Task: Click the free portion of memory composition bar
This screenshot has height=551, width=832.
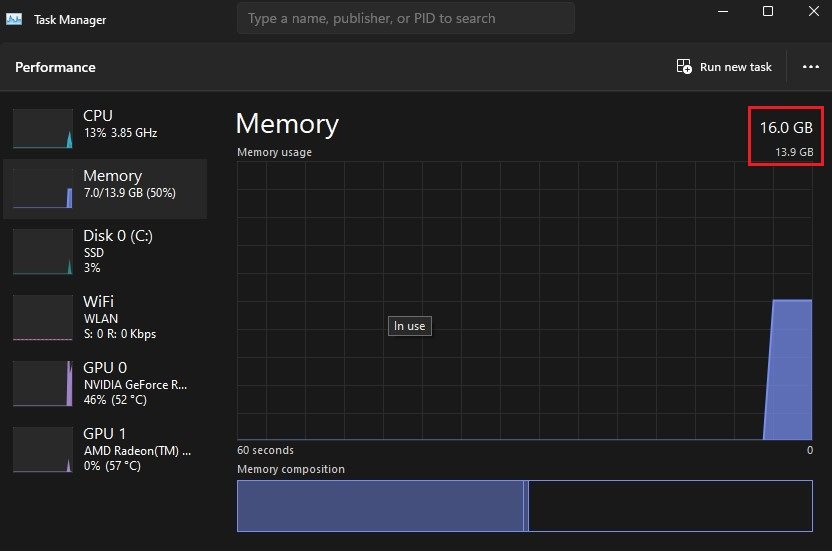Action: (x=669, y=506)
